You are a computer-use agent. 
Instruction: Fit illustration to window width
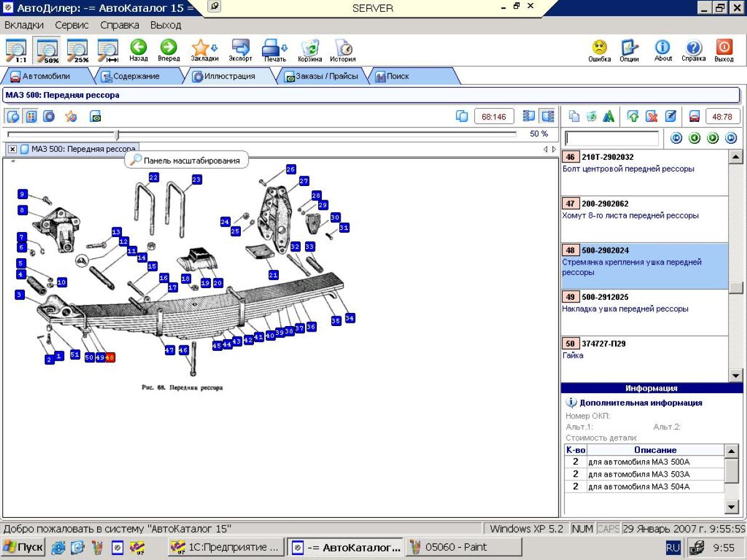pyautogui.click(x=108, y=51)
